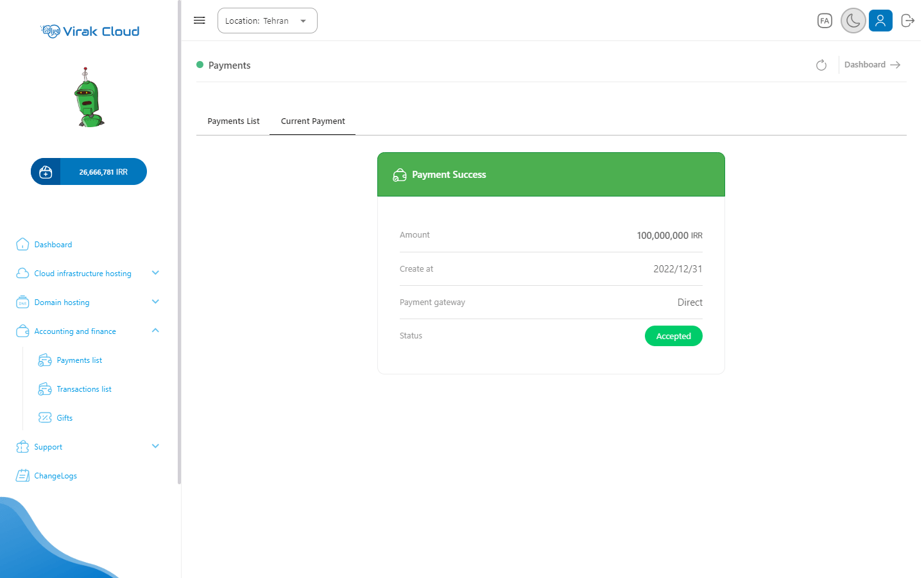
Task: Refresh payments with the reload icon
Action: [x=821, y=65]
